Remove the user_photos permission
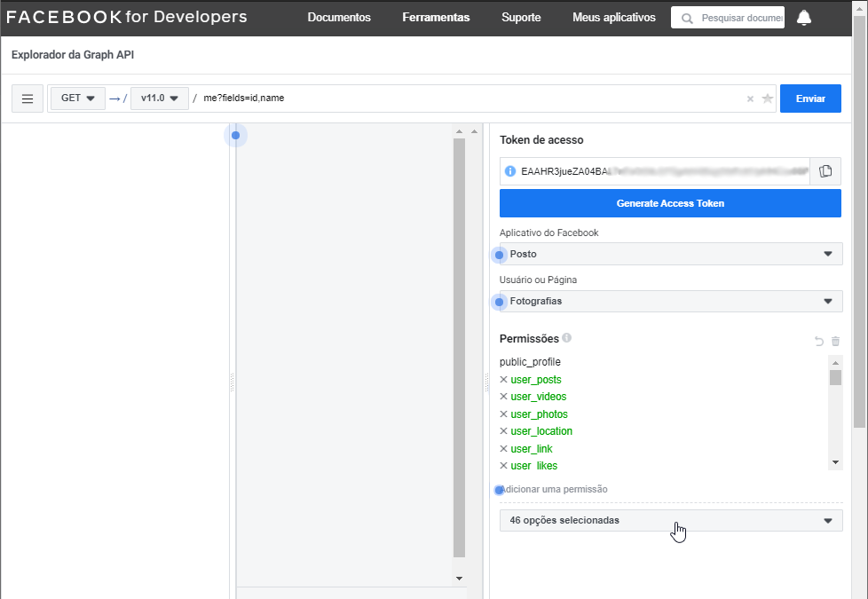Image resolution: width=868 pixels, height=599 pixels. pos(504,414)
